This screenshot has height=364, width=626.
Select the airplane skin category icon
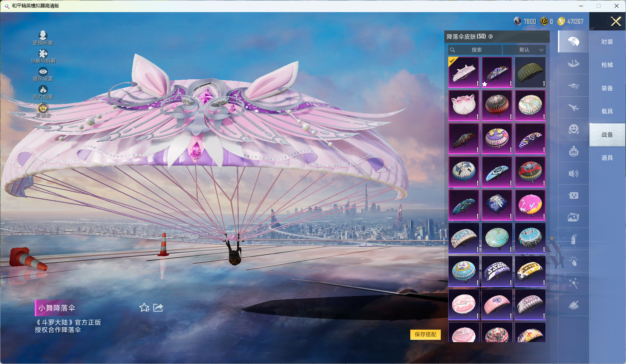[573, 107]
